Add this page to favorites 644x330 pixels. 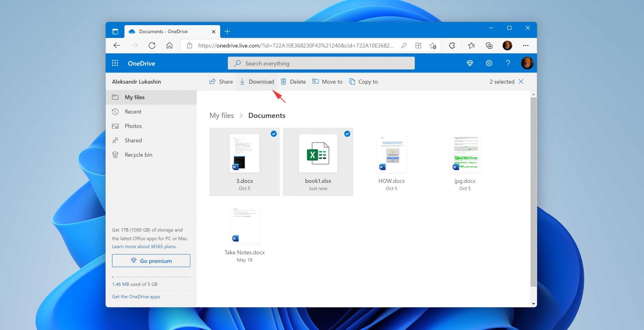433,45
